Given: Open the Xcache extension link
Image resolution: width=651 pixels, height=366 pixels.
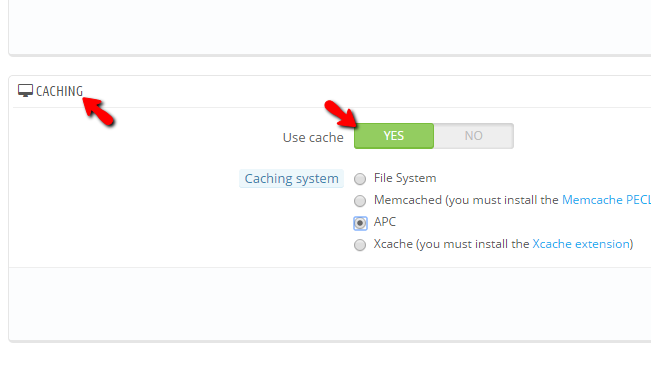Looking at the screenshot, I should [581, 244].
